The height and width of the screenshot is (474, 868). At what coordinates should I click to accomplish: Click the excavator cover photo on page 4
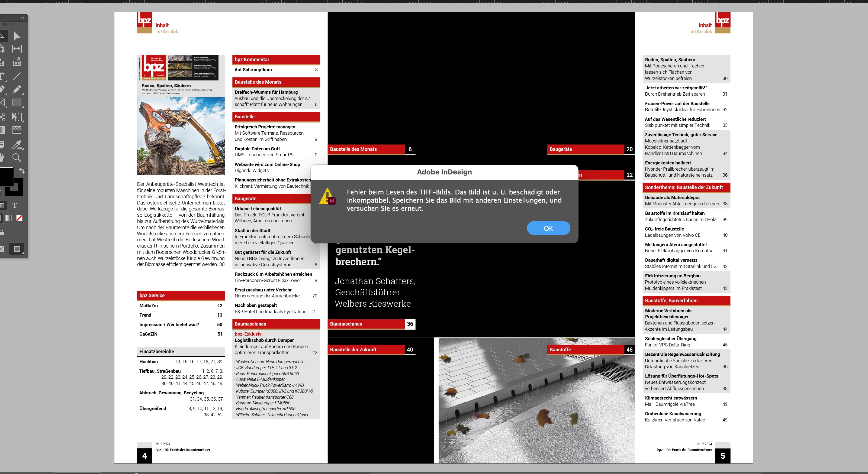(x=181, y=136)
